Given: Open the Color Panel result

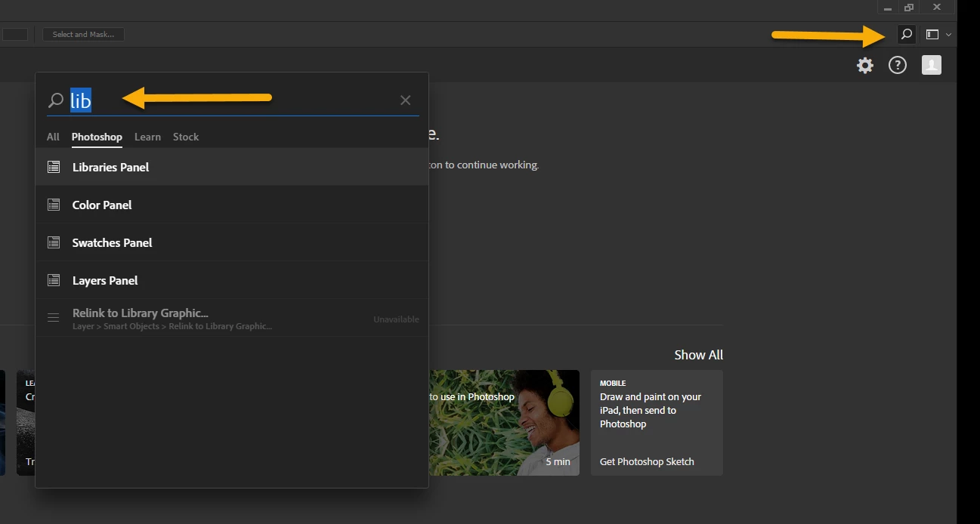Looking at the screenshot, I should click(232, 205).
